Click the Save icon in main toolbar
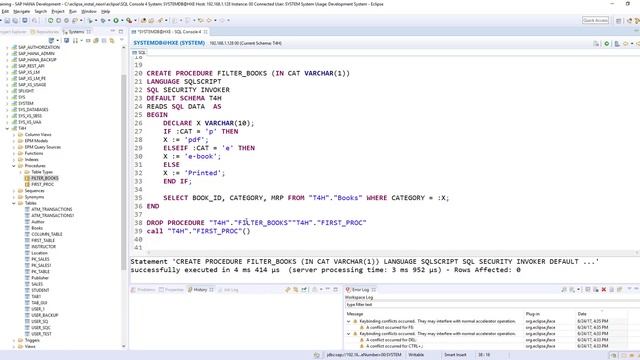640x360 pixels. (7, 20)
